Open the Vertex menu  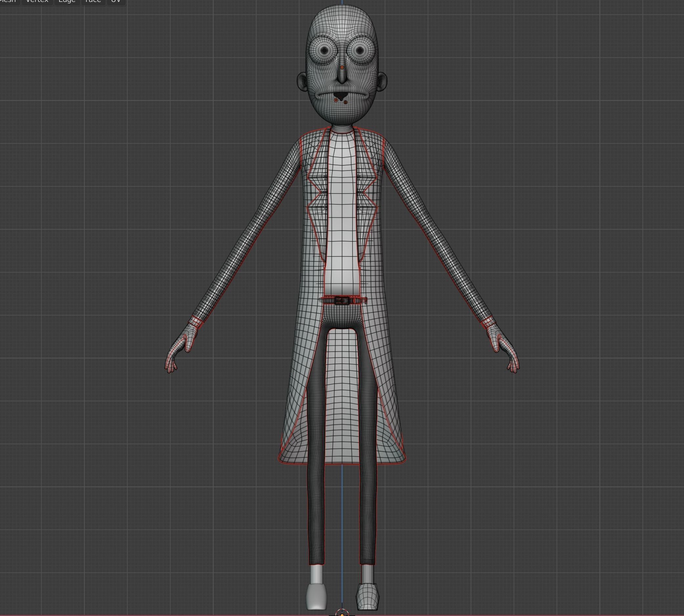pos(37,2)
